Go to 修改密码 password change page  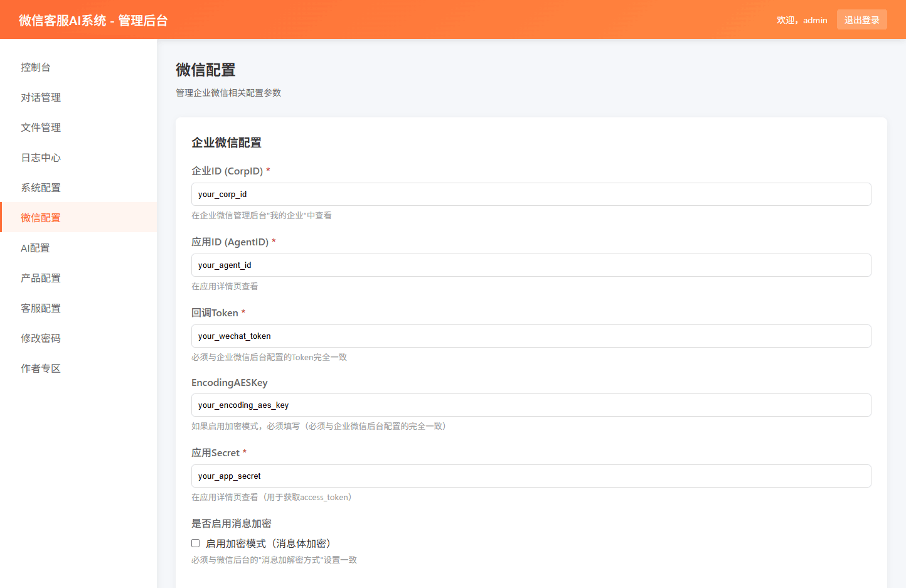pos(40,338)
